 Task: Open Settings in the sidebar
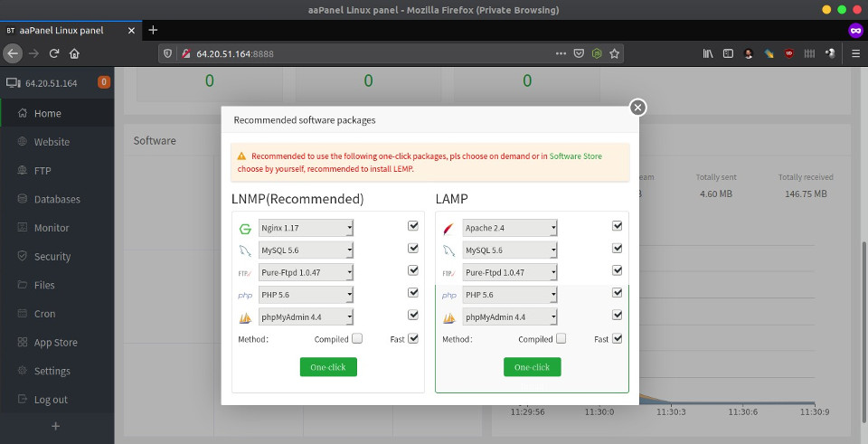(57, 371)
